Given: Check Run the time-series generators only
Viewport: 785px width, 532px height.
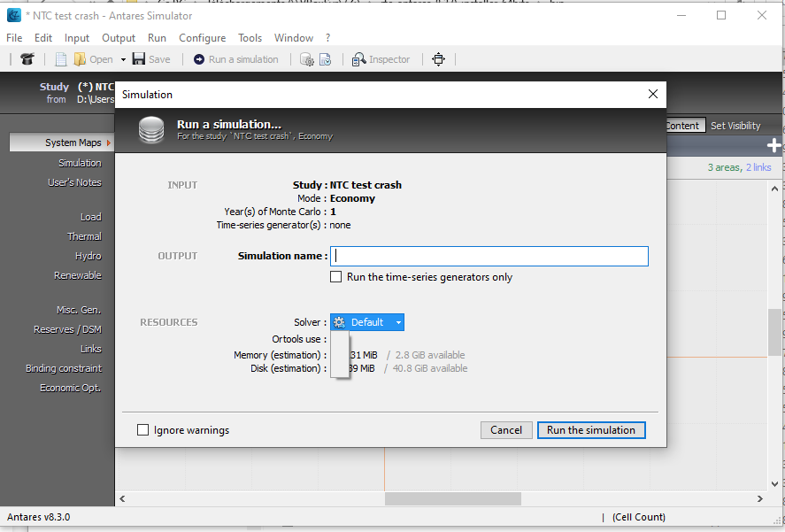Looking at the screenshot, I should (x=335, y=276).
